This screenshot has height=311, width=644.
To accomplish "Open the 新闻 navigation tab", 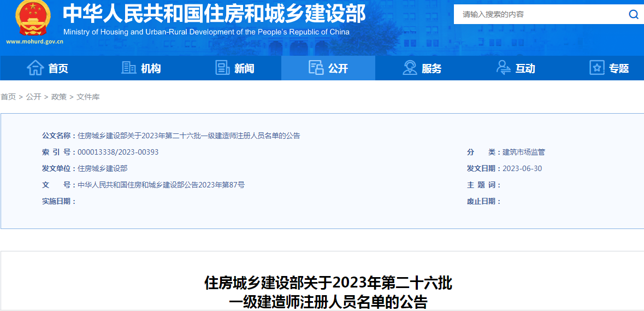I will (x=234, y=68).
